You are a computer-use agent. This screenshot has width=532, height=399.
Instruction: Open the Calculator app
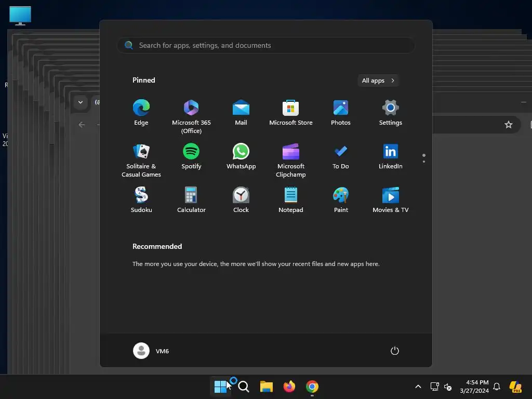pos(191,200)
